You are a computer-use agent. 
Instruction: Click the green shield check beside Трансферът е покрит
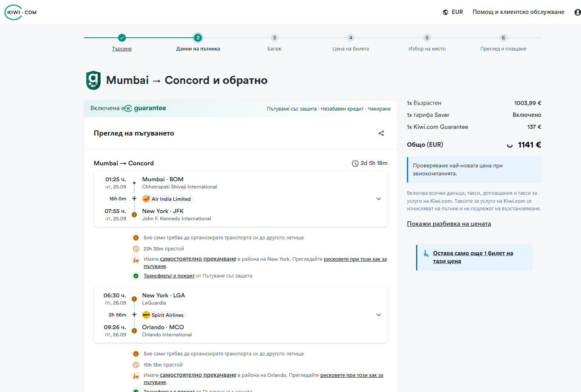coord(136,276)
